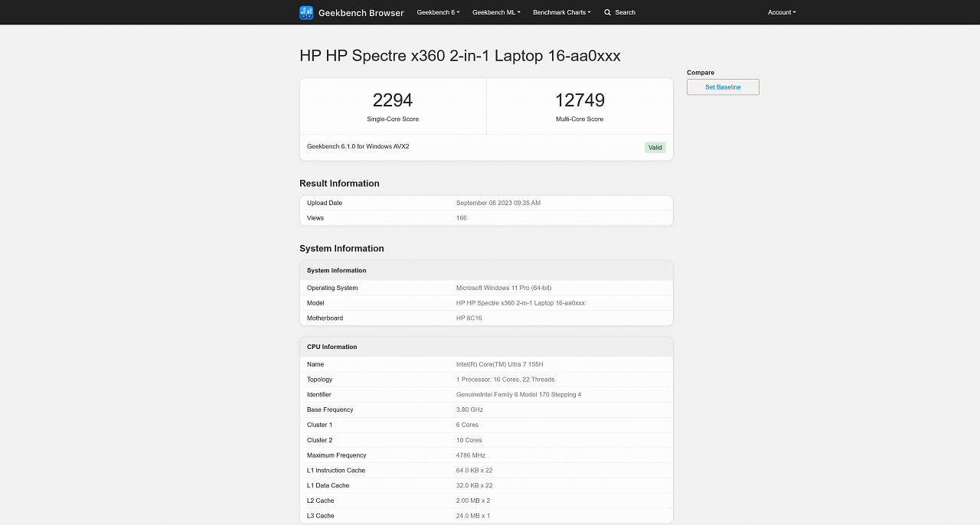Click the Upload Date label
Viewport: 980px width, 525px height.
(325, 203)
